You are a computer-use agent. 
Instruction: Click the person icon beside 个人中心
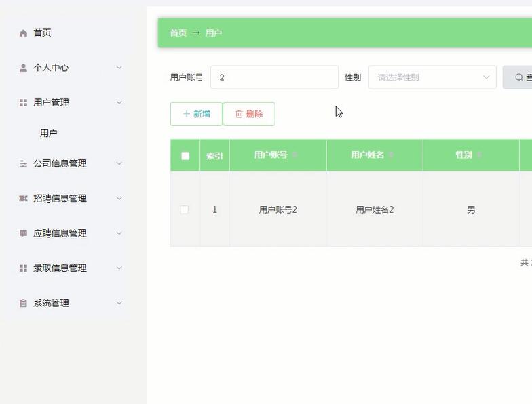point(23,68)
